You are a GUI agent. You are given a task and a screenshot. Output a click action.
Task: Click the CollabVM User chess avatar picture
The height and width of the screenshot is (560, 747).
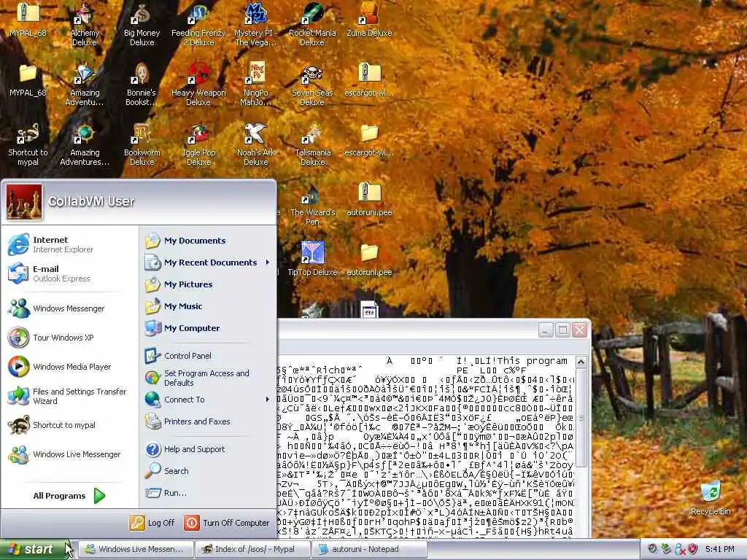tap(24, 202)
